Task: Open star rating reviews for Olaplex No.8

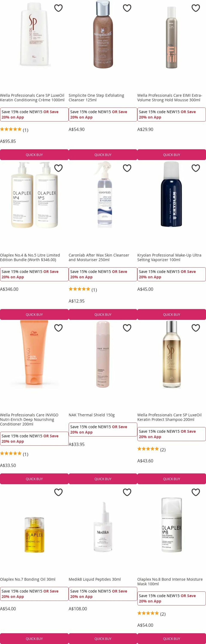Action: (x=151, y=614)
